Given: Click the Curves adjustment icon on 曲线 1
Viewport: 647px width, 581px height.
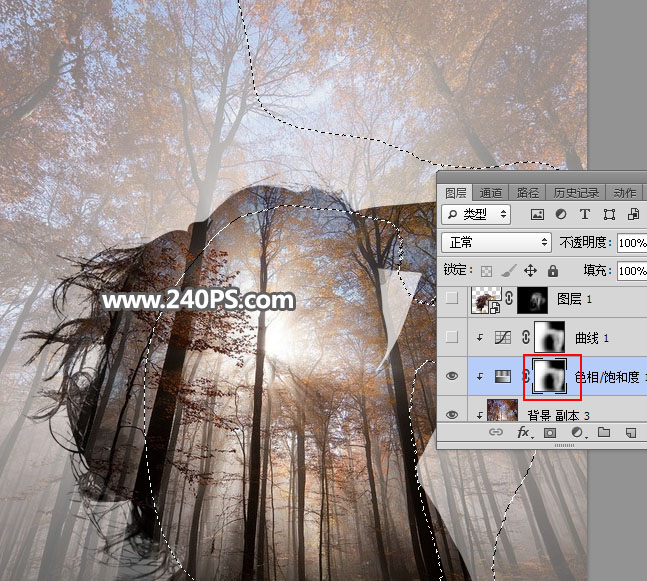Looking at the screenshot, I should (503, 338).
